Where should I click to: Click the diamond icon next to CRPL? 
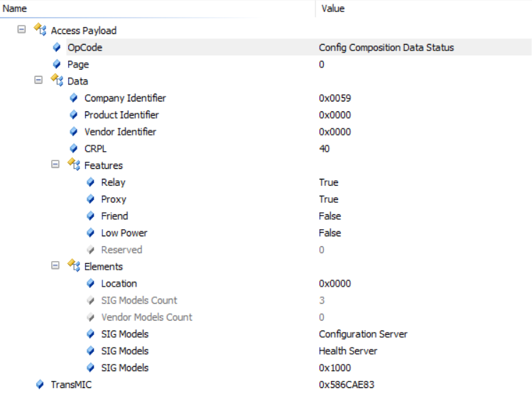tap(74, 148)
